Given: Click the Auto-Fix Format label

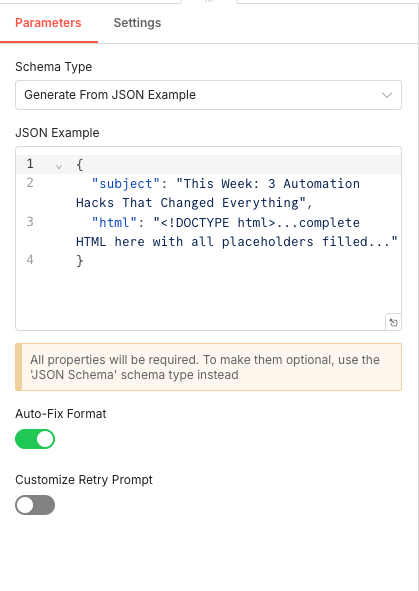Looking at the screenshot, I should [x=61, y=414].
